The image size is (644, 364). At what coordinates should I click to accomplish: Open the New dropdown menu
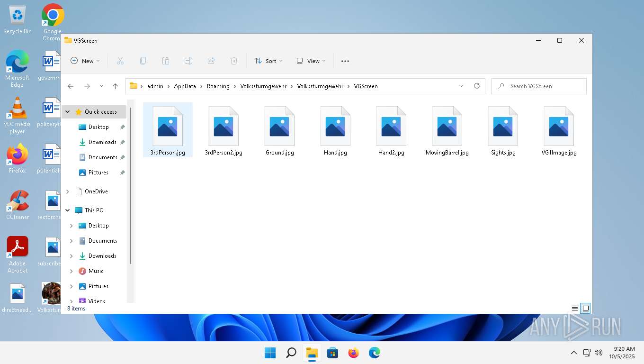[85, 61]
